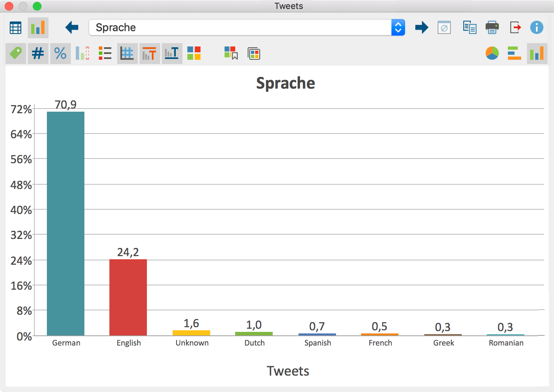Export the chart
Image resolution: width=554 pixels, height=392 pixels.
515,27
